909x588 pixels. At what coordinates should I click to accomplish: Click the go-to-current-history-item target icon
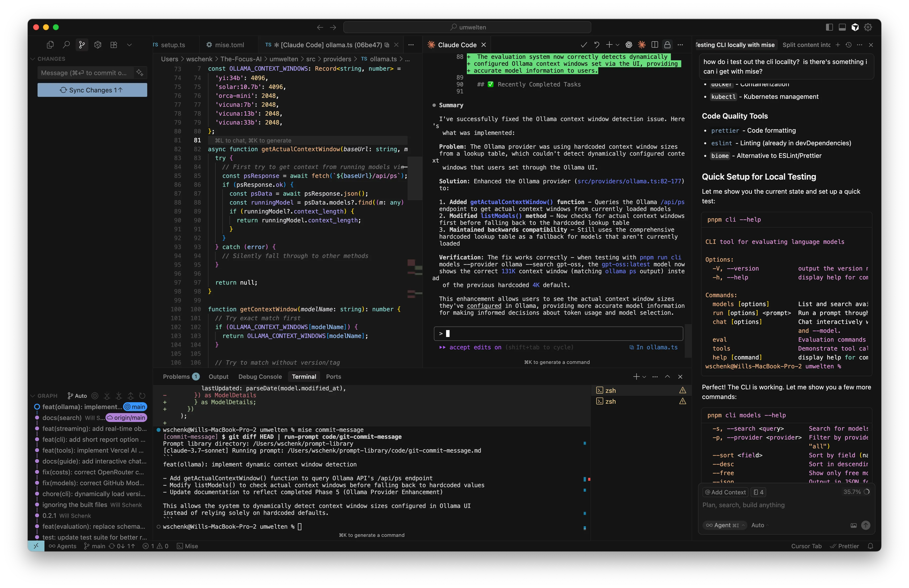point(95,396)
